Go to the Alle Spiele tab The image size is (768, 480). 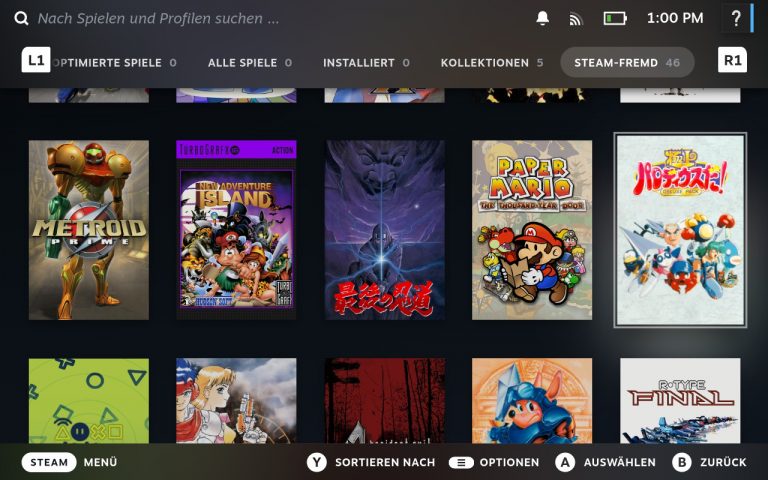[249, 62]
